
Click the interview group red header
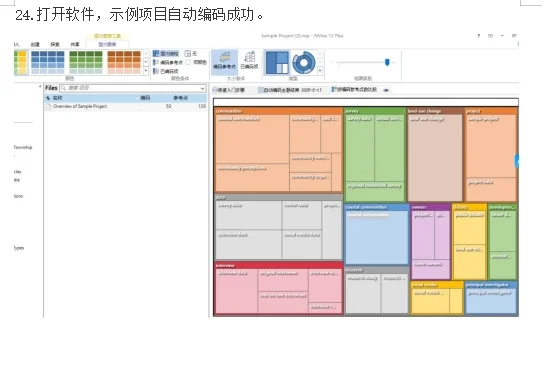click(x=279, y=265)
